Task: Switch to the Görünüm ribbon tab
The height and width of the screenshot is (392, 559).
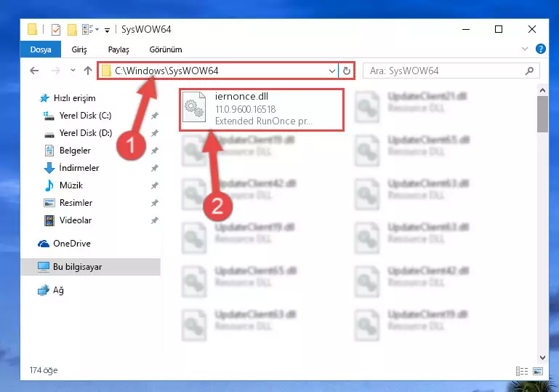Action: (x=166, y=49)
